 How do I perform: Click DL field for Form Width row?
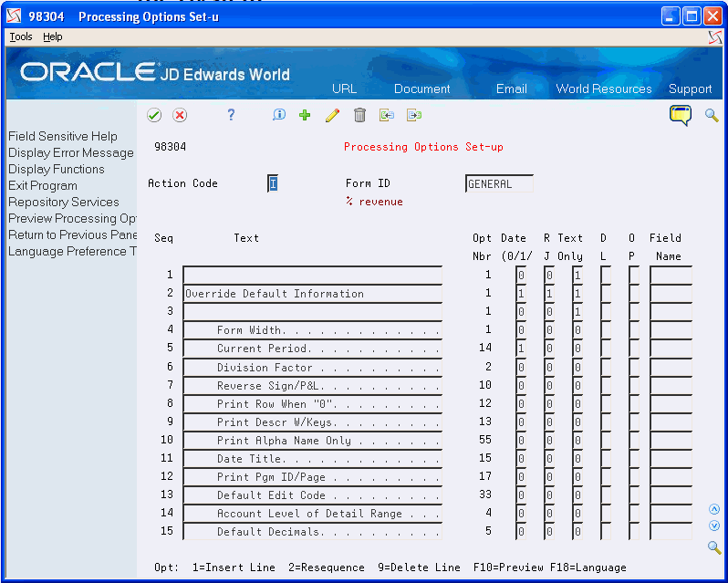606,330
